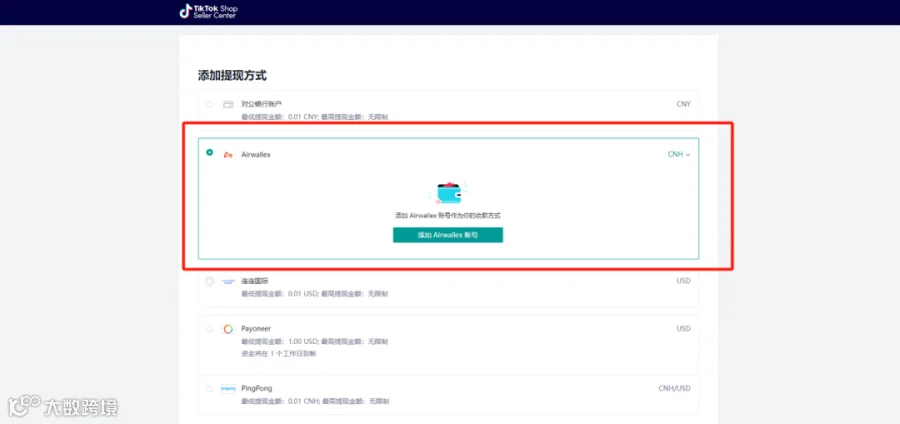Click the 连连国际 option name
This screenshot has height=424, width=900.
pyautogui.click(x=255, y=281)
